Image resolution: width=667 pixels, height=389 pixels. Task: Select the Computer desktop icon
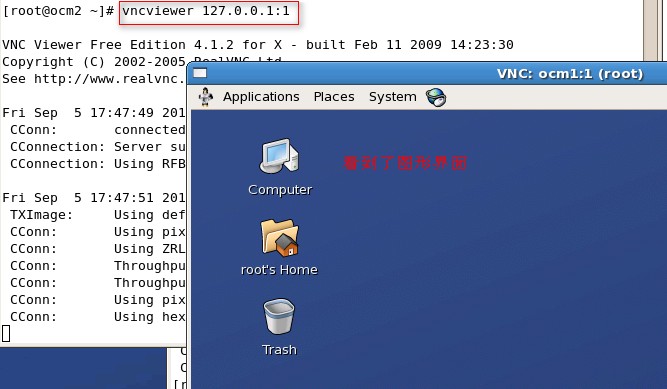pyautogui.click(x=279, y=156)
